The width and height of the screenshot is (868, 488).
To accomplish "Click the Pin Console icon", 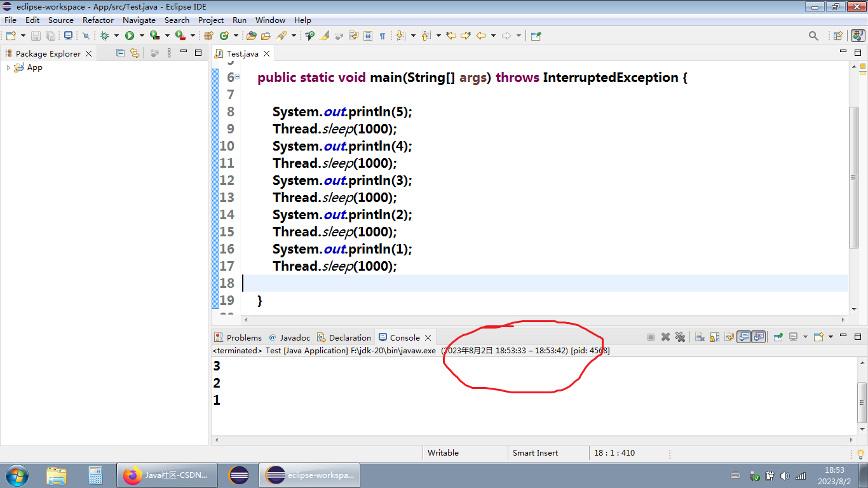I will click(x=778, y=337).
